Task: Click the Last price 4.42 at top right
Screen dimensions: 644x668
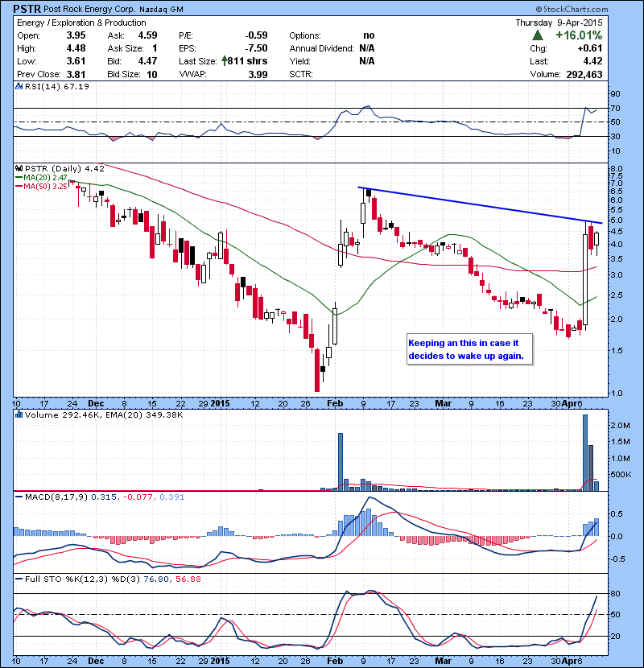Action: click(x=592, y=61)
